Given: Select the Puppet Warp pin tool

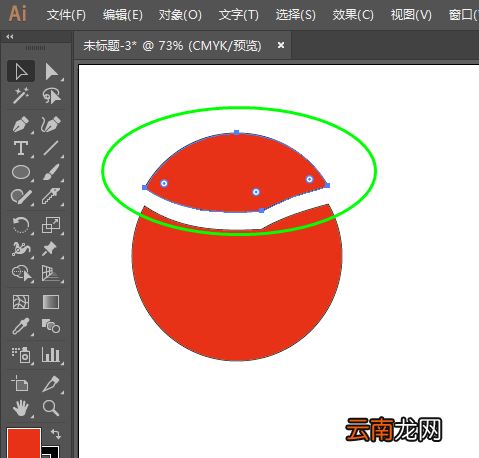Looking at the screenshot, I should 51,249.
